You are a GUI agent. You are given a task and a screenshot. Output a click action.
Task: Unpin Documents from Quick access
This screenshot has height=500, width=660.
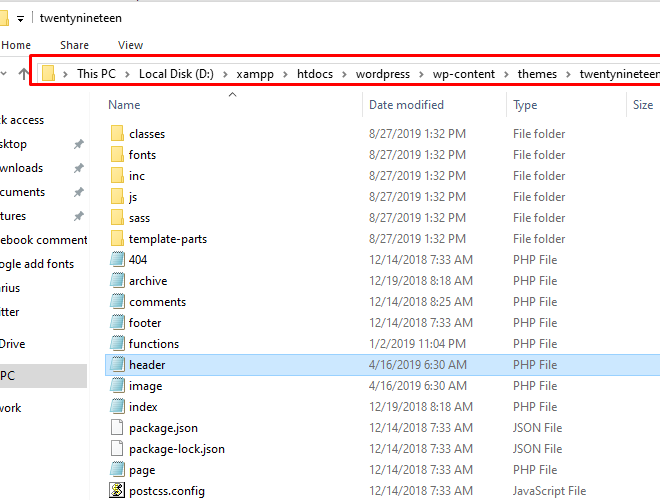[x=79, y=192]
